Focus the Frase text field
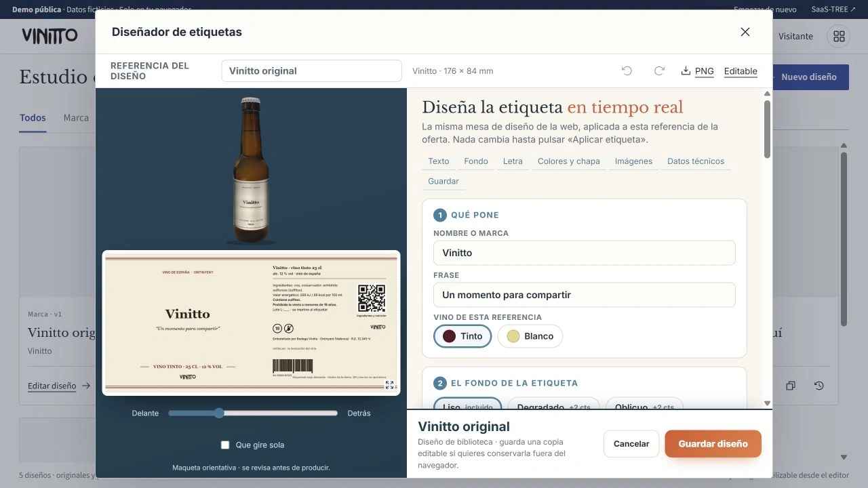 click(x=585, y=295)
